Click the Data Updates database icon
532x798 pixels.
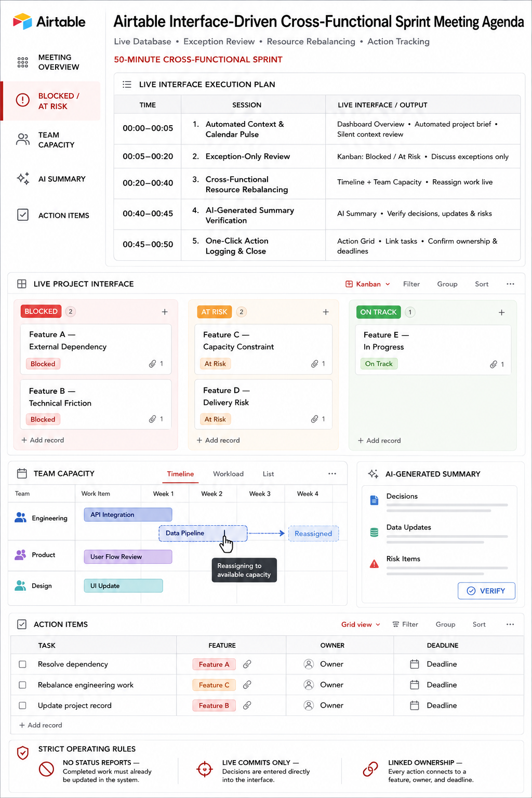tap(374, 532)
